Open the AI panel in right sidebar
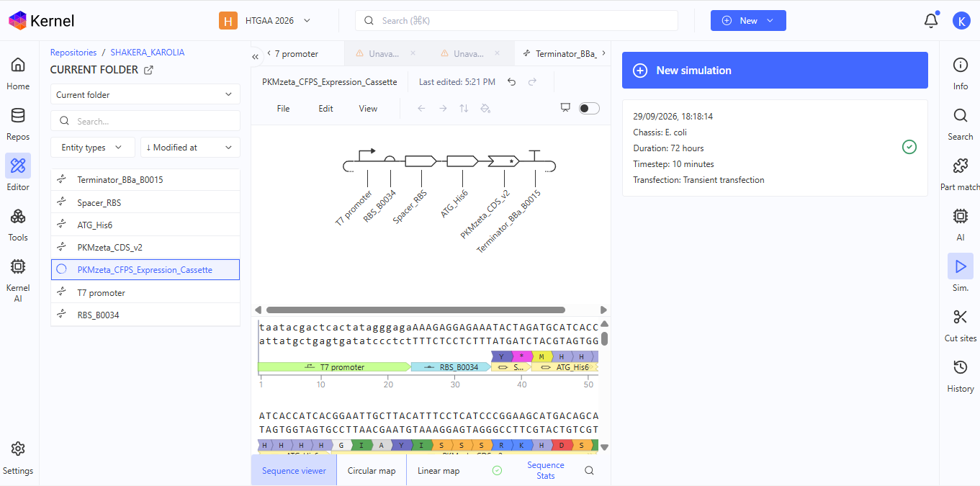980x486 pixels. (x=961, y=225)
